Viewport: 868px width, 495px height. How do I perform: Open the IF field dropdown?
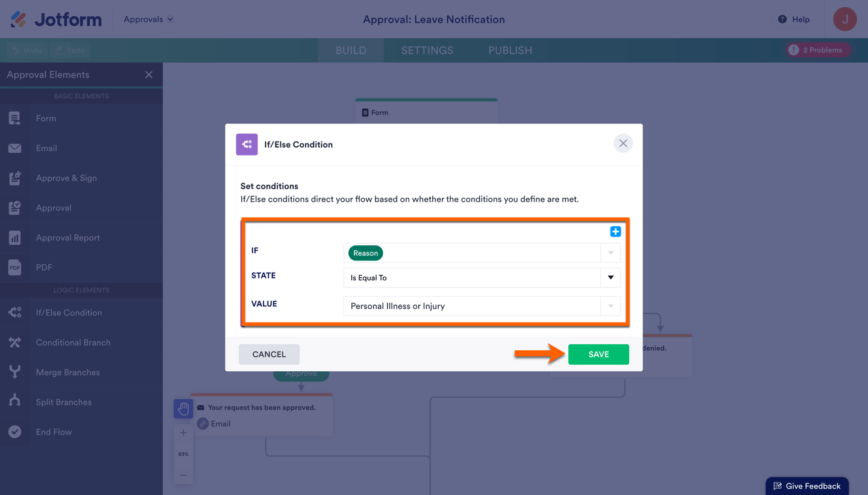(x=611, y=253)
